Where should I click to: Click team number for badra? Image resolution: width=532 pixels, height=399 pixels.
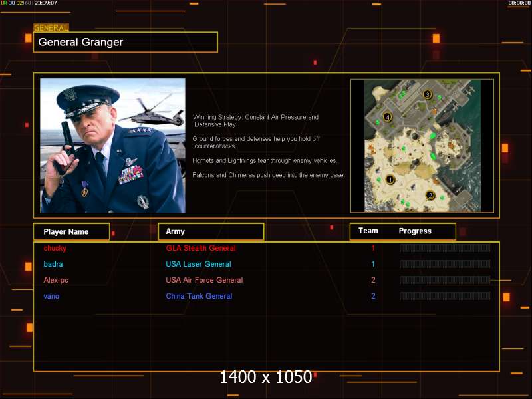pyautogui.click(x=373, y=264)
